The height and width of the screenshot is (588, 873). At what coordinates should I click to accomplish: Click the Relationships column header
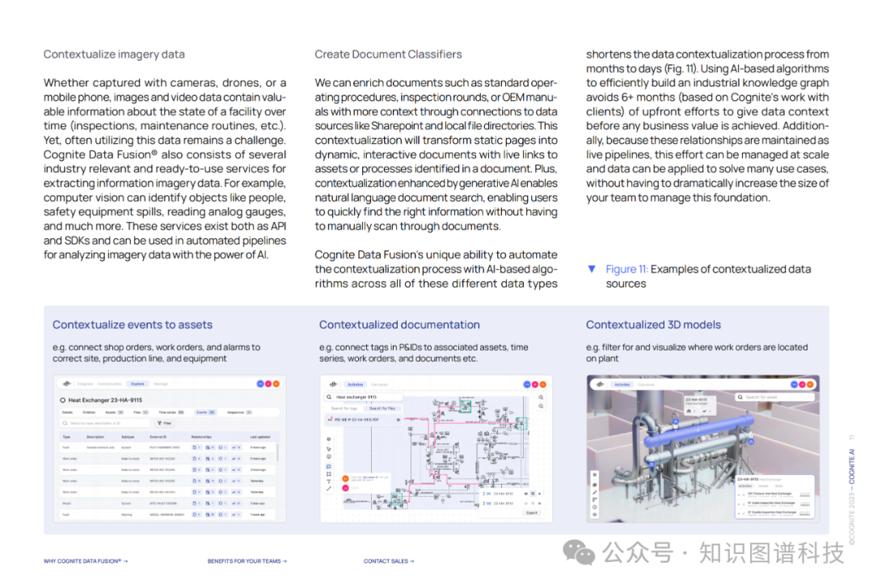[201, 437]
